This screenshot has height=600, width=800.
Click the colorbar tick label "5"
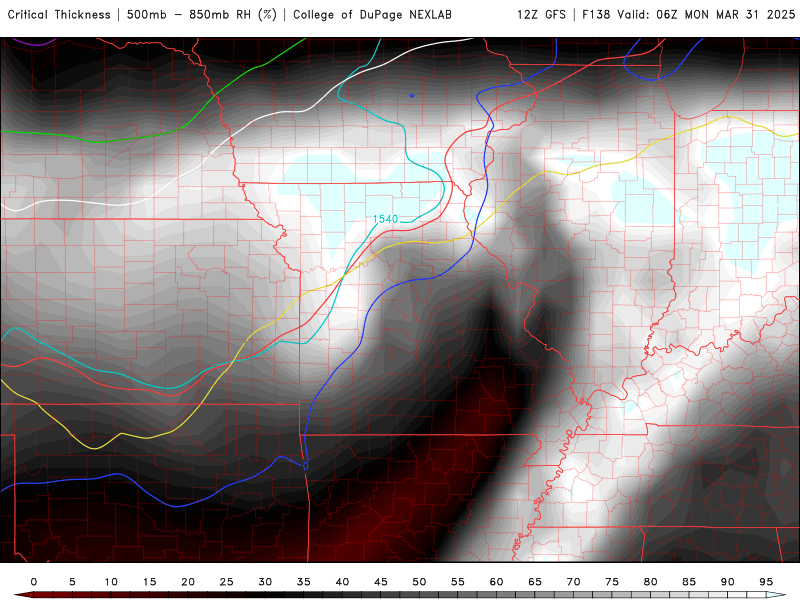click(72, 582)
